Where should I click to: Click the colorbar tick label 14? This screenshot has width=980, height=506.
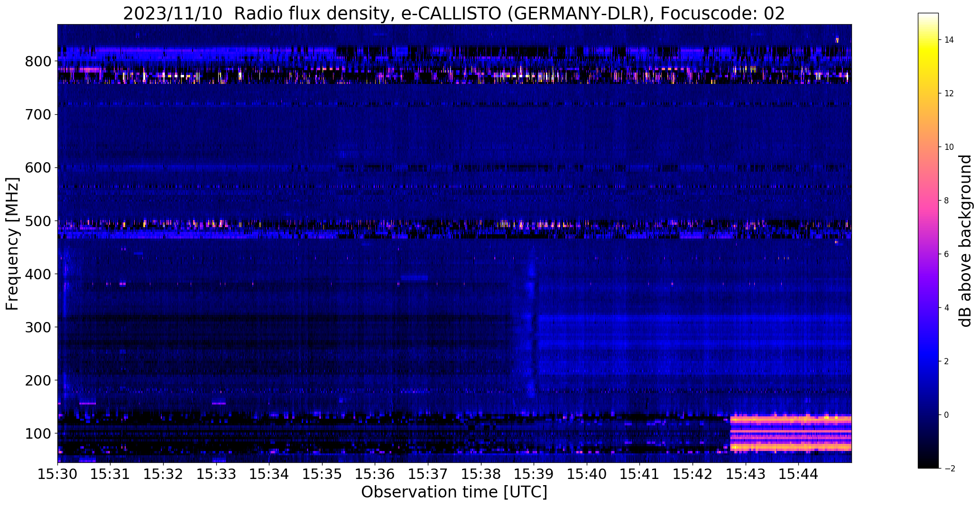tap(949, 40)
